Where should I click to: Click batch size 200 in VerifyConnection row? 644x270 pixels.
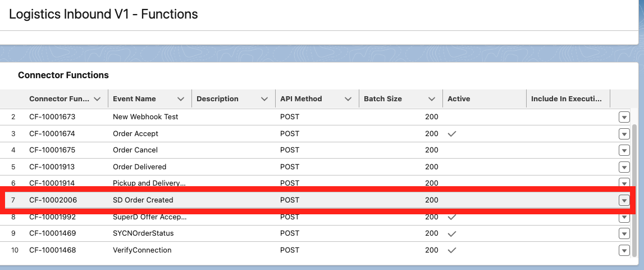tap(432, 250)
